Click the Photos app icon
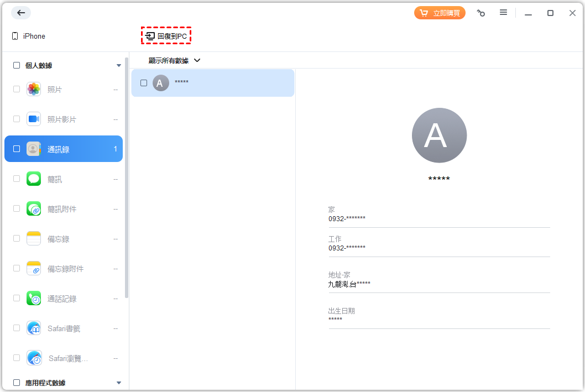The height and width of the screenshot is (392, 585). (x=34, y=89)
